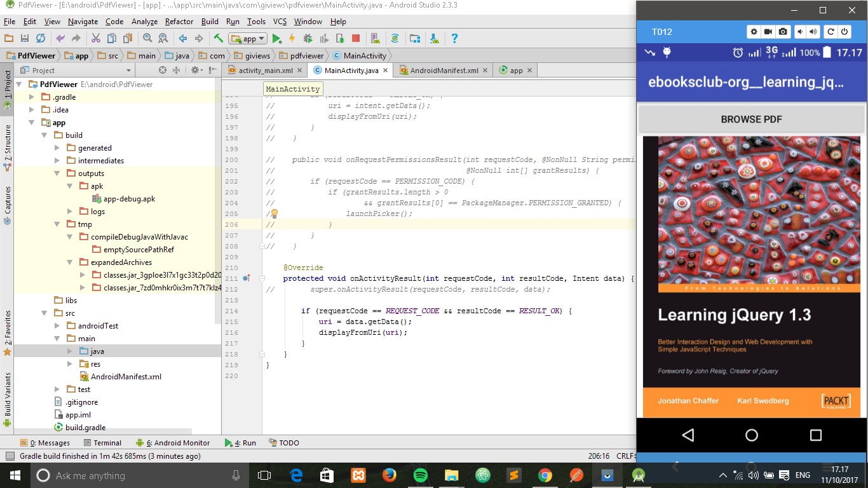Open Find with the magnifier icon
The image size is (868, 488).
(147, 38)
